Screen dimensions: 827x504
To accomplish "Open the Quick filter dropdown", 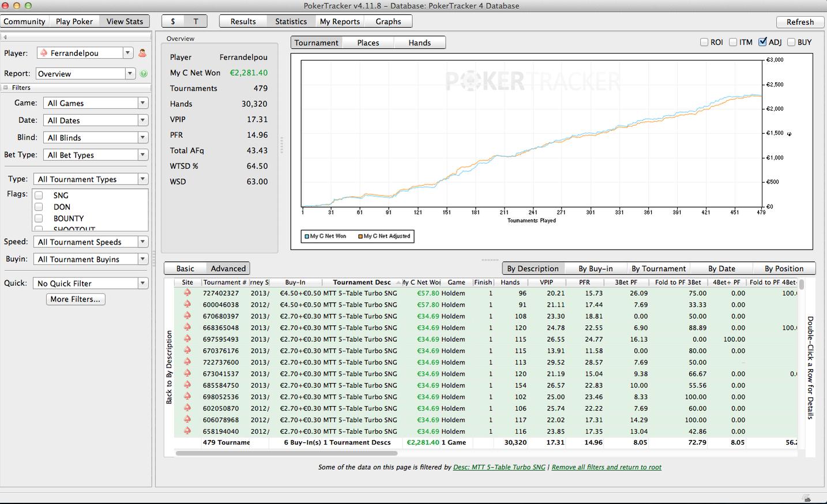I will pos(91,284).
